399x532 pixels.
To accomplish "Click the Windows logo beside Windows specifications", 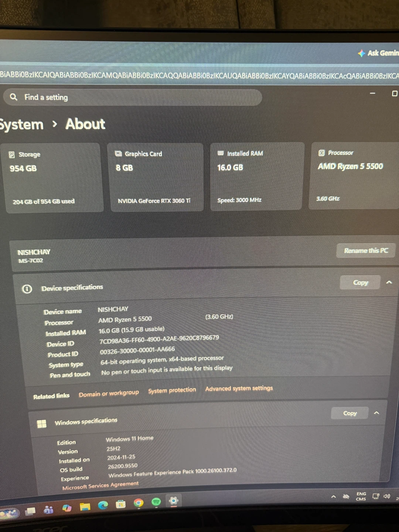I will (x=42, y=424).
